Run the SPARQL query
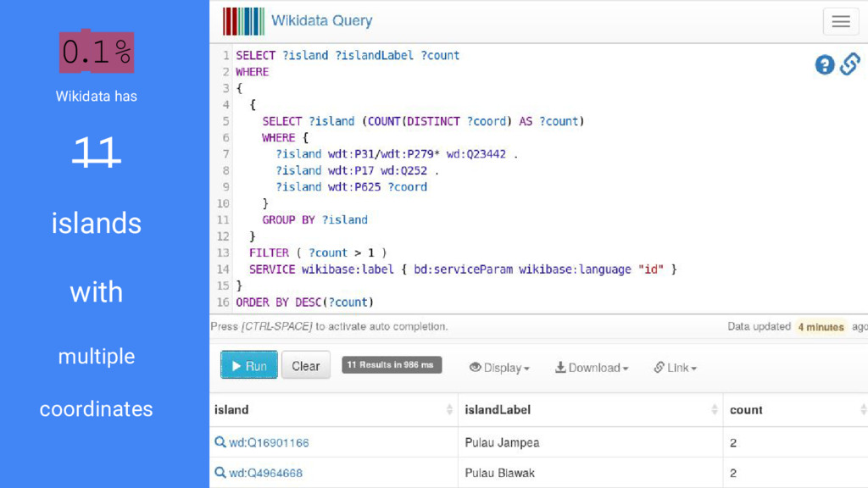This screenshot has height=488, width=868. [249, 365]
